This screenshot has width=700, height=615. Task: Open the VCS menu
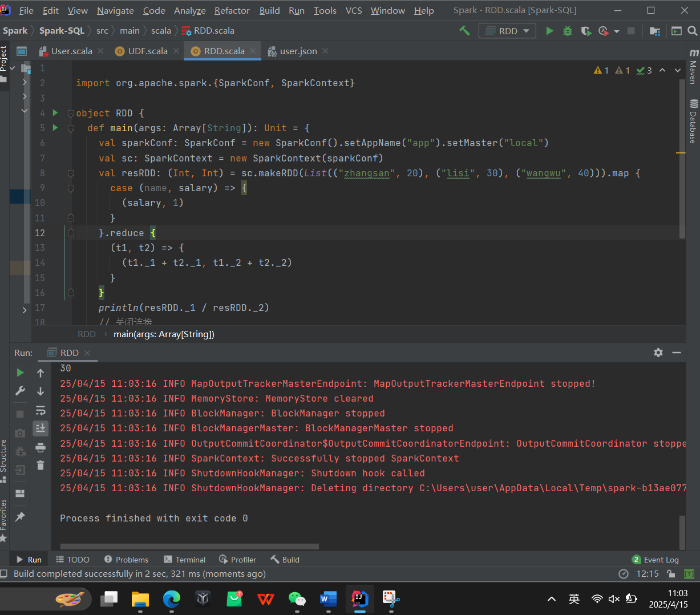click(354, 10)
